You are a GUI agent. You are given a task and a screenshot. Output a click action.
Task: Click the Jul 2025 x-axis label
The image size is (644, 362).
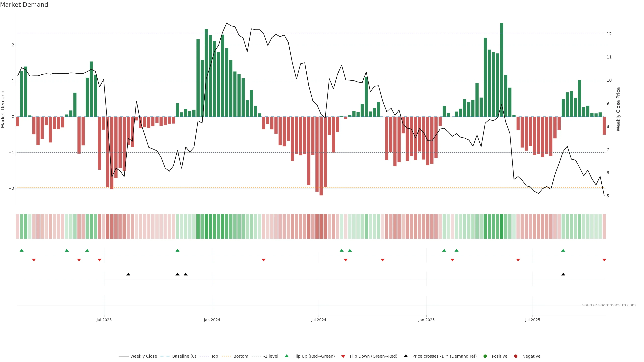[532, 320]
